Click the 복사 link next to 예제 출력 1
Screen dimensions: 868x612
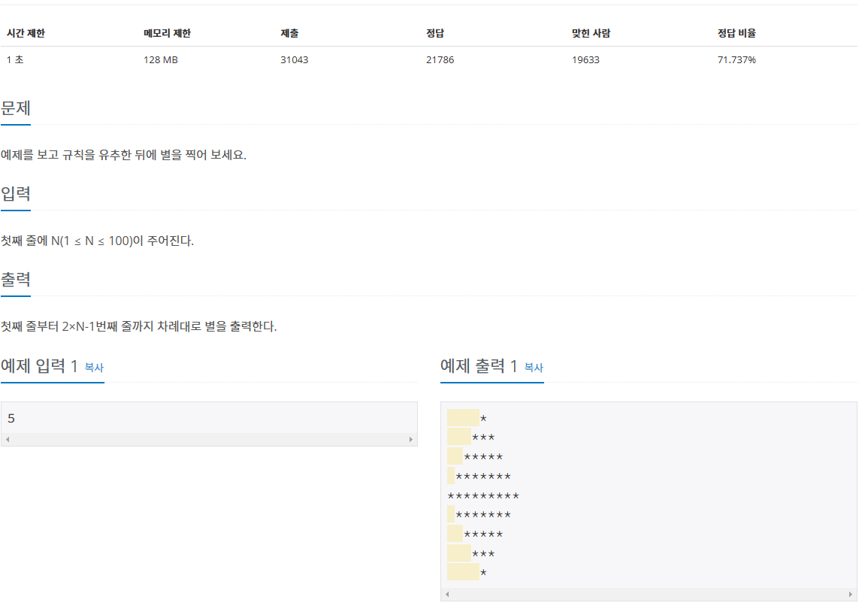pyautogui.click(x=533, y=368)
